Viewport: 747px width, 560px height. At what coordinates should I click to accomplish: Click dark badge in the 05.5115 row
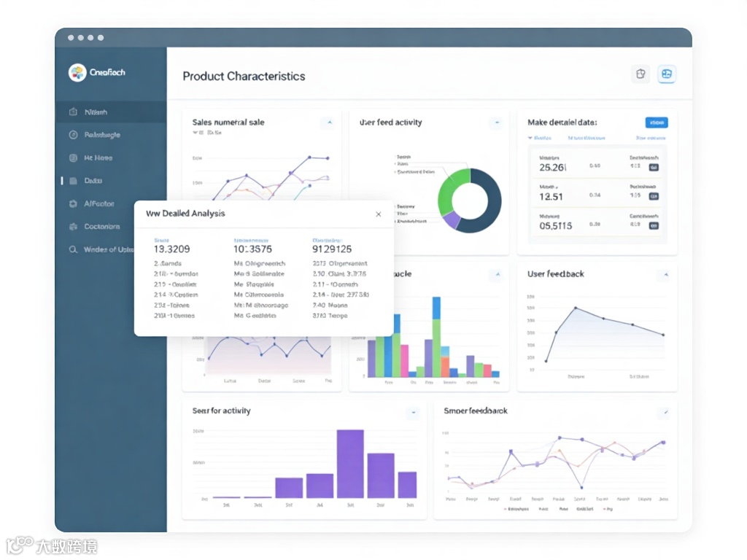tap(654, 226)
